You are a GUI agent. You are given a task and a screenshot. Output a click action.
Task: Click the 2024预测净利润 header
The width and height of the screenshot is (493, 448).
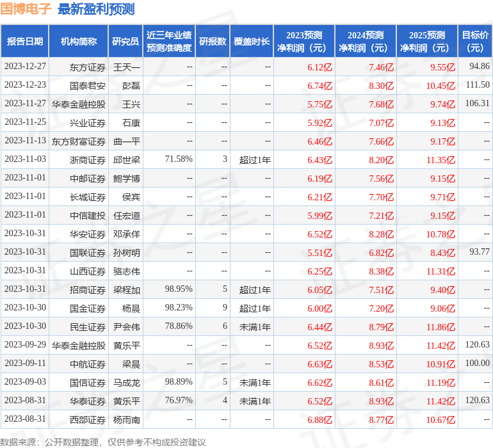pos(366,41)
